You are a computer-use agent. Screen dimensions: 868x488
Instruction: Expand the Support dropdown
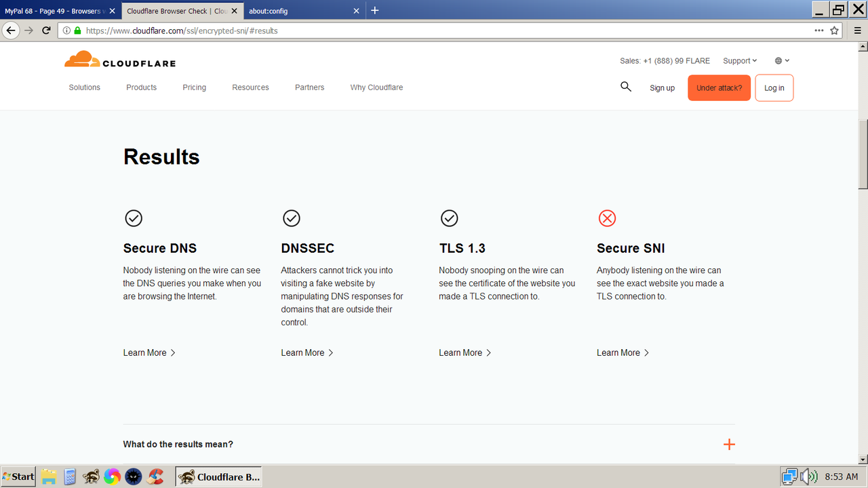coord(740,61)
